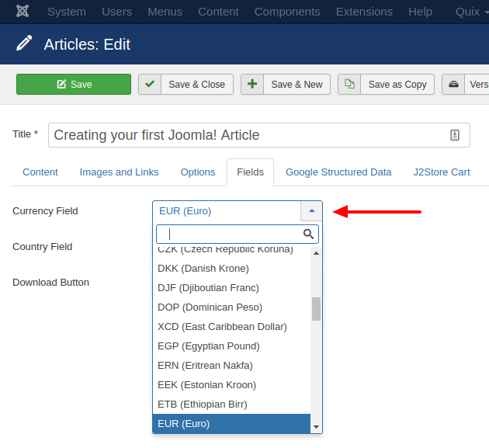Image resolution: width=489 pixels, height=448 pixels.
Task: Click the Save as Copy button
Action: click(x=386, y=84)
